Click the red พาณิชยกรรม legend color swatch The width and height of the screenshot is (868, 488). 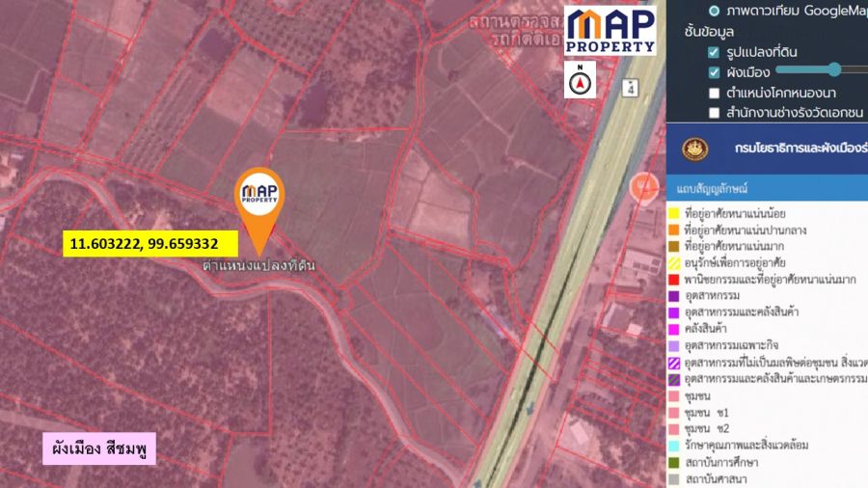pos(675,280)
